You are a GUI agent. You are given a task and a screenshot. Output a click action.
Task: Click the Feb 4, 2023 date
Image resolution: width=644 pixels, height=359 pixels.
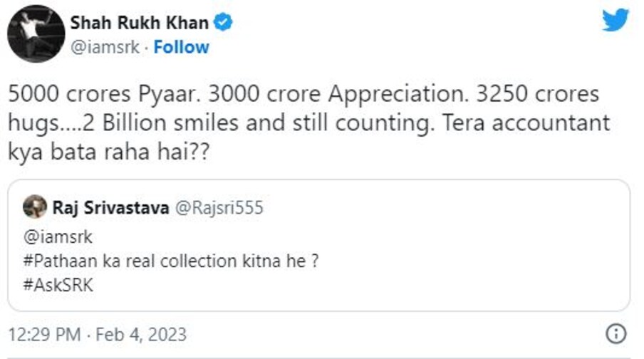point(141,334)
